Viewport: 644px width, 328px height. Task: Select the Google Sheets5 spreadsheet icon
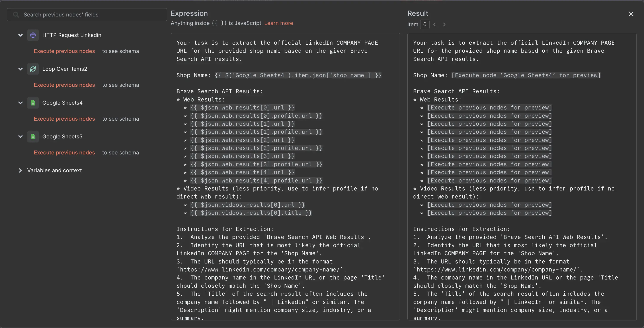[x=33, y=137]
